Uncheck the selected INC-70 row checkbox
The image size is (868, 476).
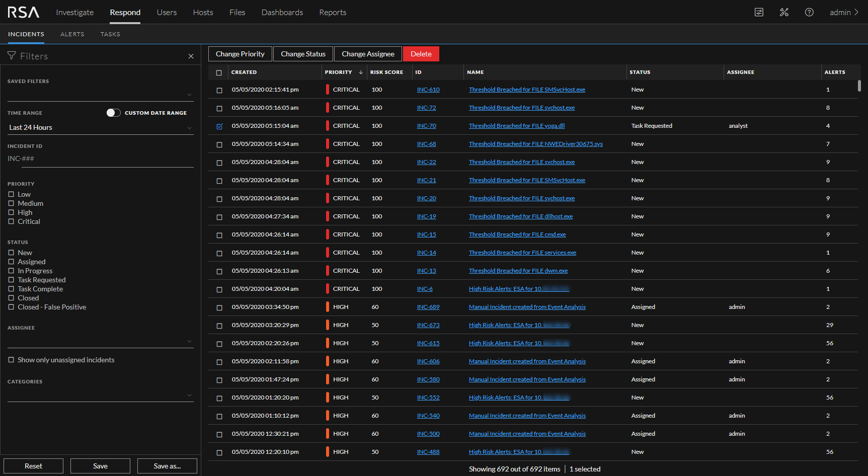pos(219,126)
